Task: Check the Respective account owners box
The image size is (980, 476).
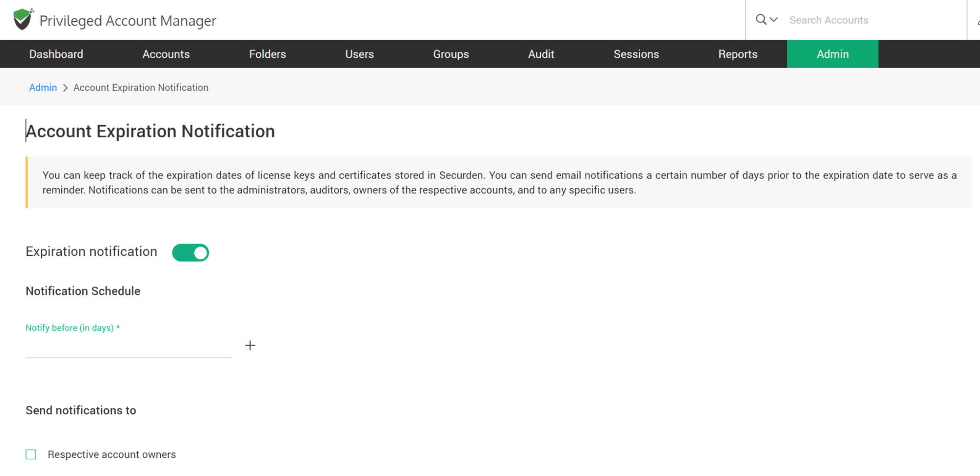Action: [31, 454]
